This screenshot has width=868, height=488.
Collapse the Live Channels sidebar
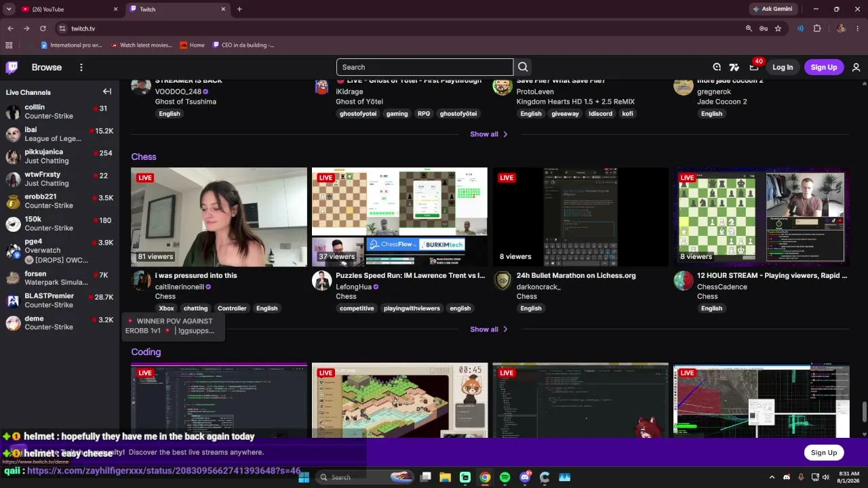[107, 91]
